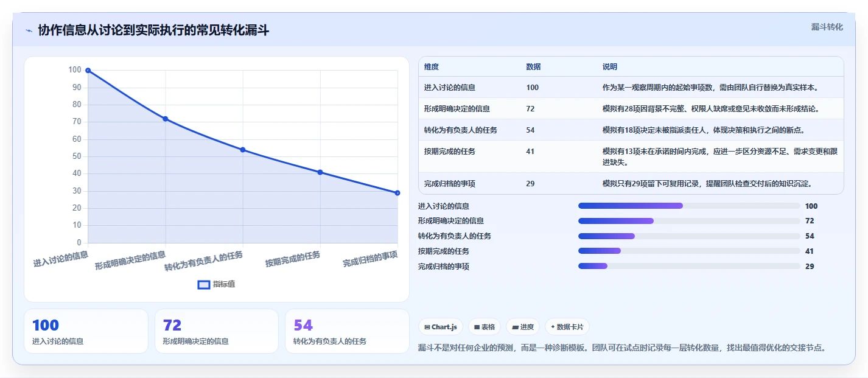Select the chart data point at value 72
Viewport: 868px width, 378px height.
tap(166, 119)
